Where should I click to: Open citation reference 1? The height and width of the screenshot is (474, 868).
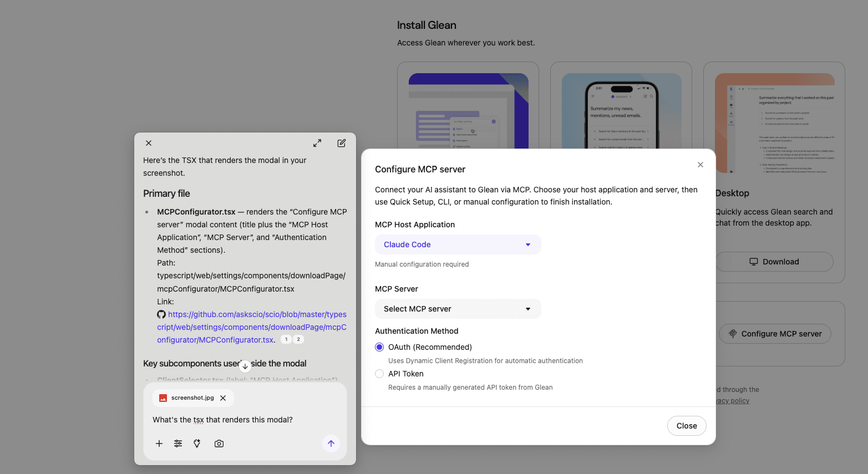(286, 339)
